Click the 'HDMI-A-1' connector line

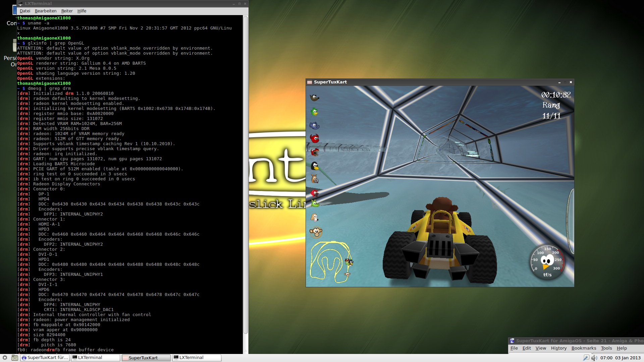(x=39, y=224)
